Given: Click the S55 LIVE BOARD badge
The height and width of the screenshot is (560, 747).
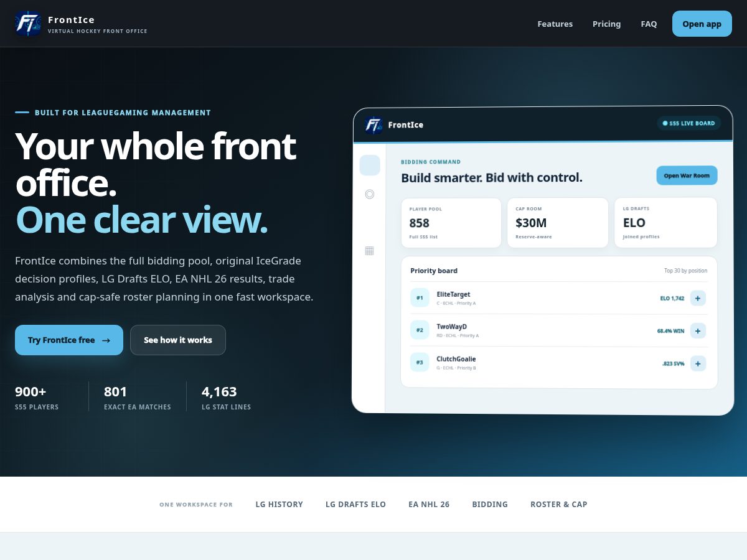Looking at the screenshot, I should (689, 123).
